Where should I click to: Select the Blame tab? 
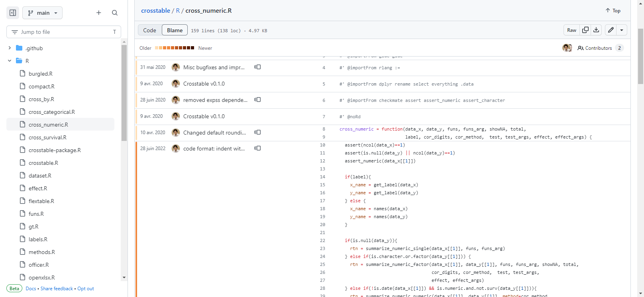coord(175,30)
